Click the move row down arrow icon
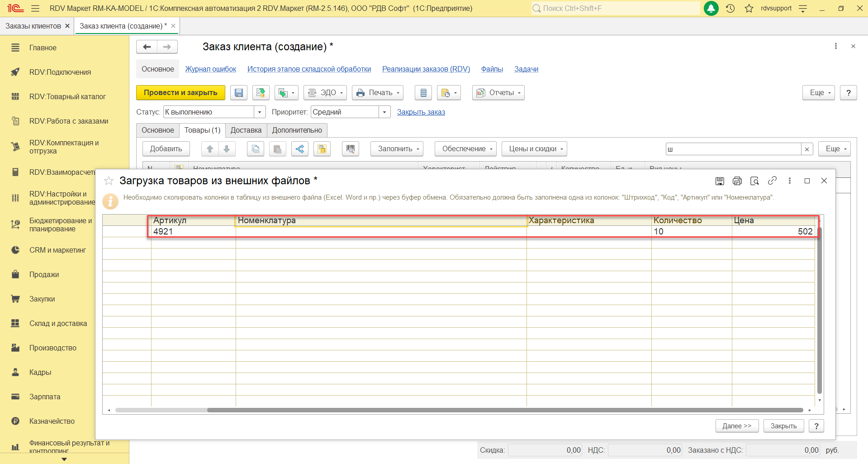 point(227,149)
